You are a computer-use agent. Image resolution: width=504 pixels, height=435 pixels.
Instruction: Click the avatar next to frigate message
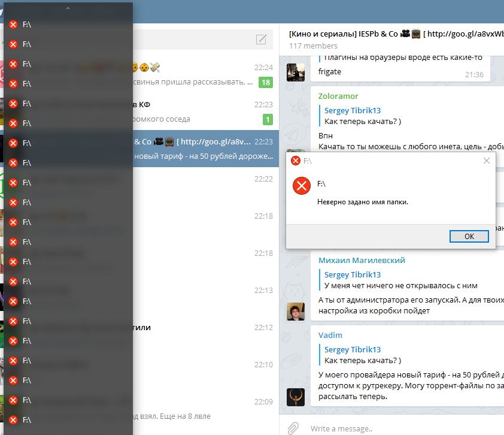[x=295, y=72]
